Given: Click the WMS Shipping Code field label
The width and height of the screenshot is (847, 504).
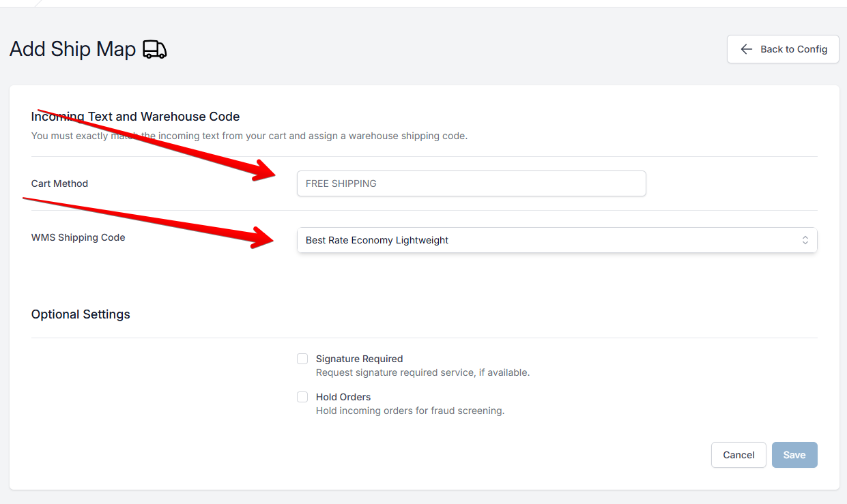Looking at the screenshot, I should click(78, 237).
